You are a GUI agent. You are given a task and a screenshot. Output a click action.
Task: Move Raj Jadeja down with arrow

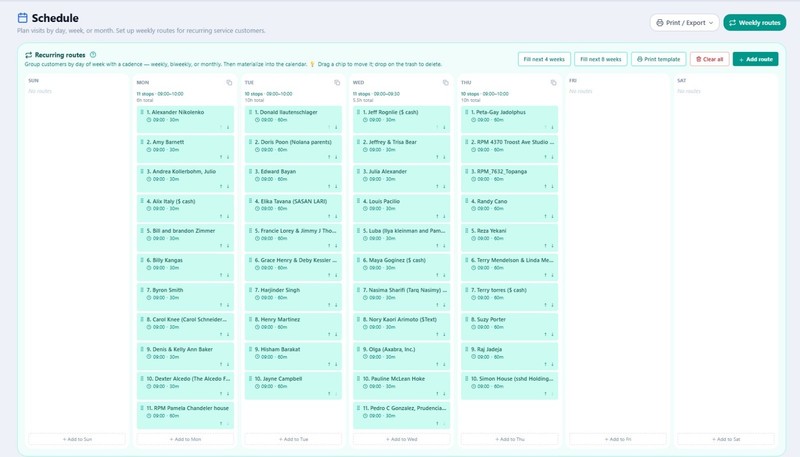tap(553, 364)
